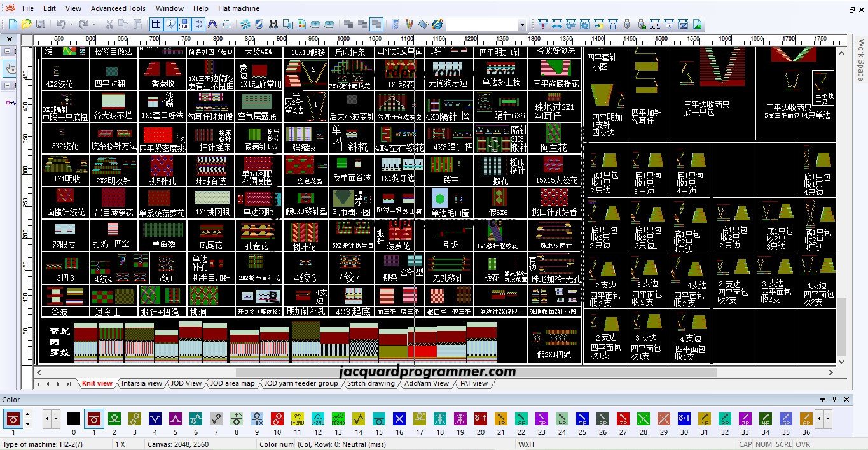The image size is (868, 450).
Task: Click the scissors Cut icon
Action: point(109,24)
